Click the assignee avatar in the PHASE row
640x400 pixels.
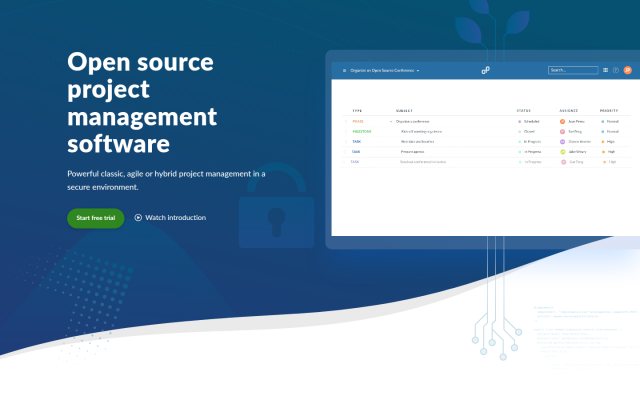point(562,121)
